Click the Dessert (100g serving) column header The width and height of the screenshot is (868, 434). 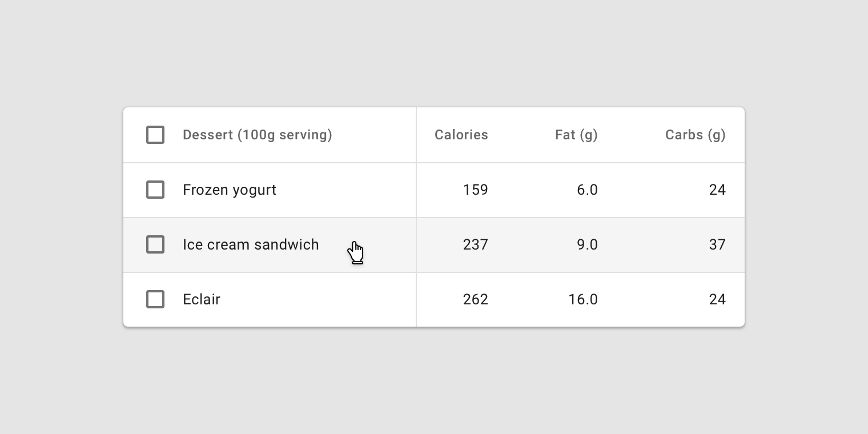pos(257,135)
